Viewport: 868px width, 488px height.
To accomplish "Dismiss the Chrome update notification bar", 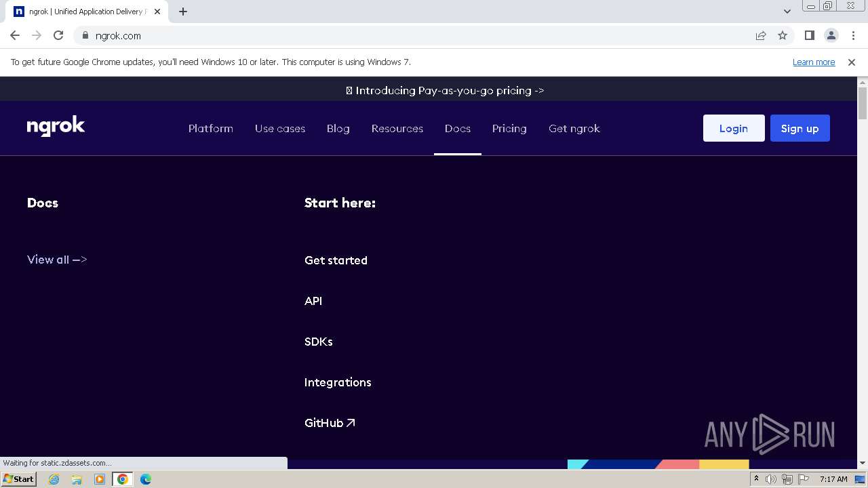I will (x=852, y=62).
